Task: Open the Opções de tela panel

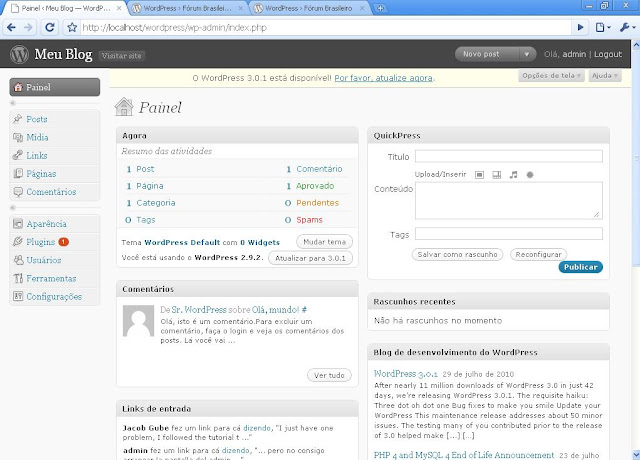Action: (x=551, y=76)
